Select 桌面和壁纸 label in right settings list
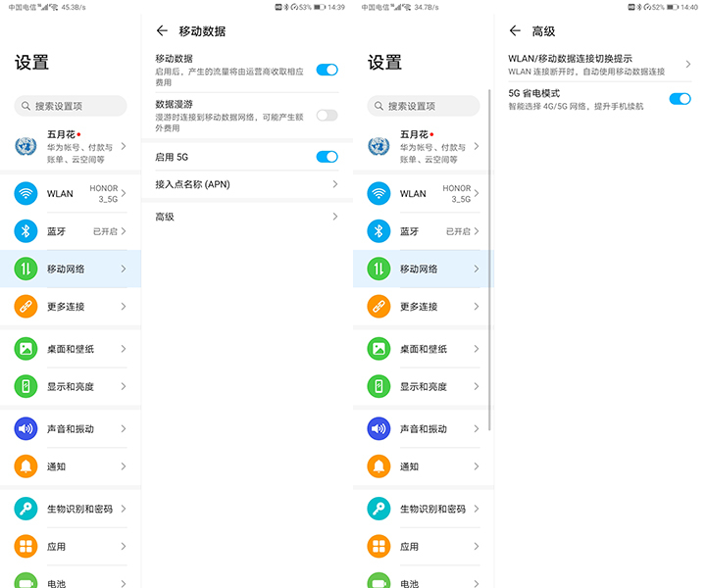Viewport: 706px width, 588px height. (x=424, y=349)
